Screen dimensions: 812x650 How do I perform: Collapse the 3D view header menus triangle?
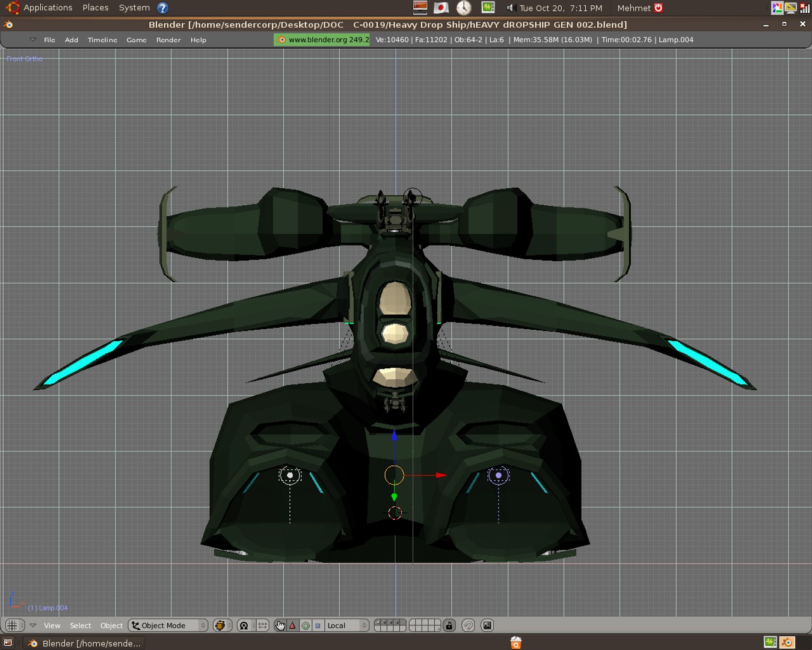coord(33,625)
